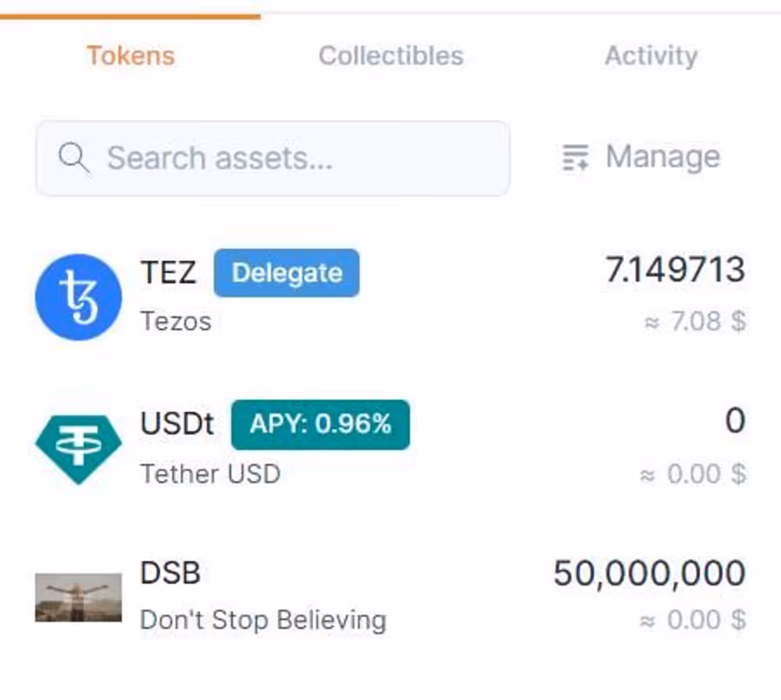Click the APY: 0.96% badge on USDt

click(x=319, y=424)
